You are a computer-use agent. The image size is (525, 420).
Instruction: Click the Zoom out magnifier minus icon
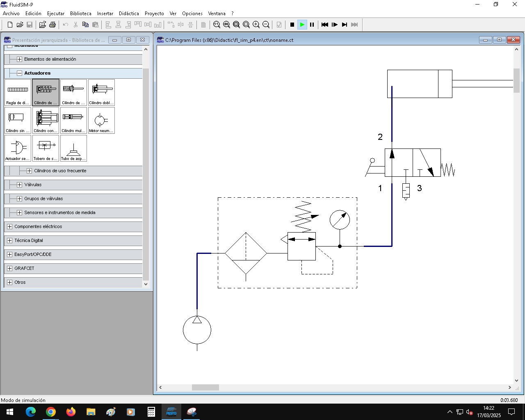(x=266, y=25)
